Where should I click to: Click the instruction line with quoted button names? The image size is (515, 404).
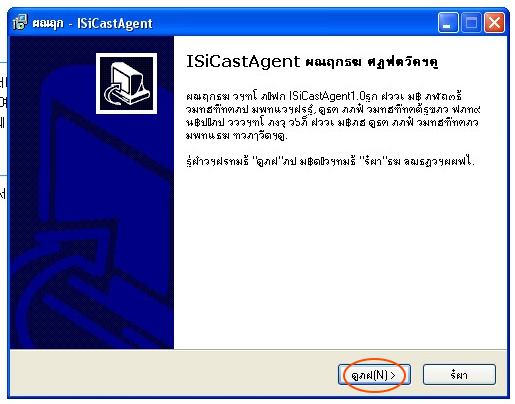pyautogui.click(x=330, y=161)
